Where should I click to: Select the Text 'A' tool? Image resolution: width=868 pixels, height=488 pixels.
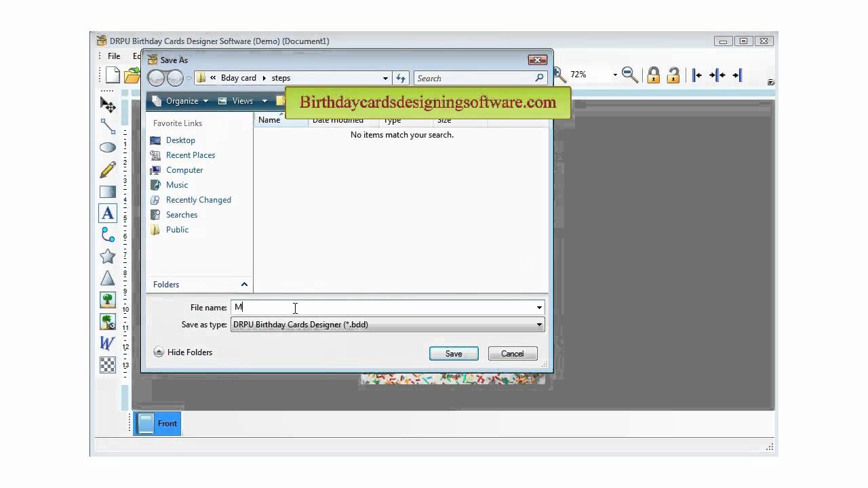108,213
